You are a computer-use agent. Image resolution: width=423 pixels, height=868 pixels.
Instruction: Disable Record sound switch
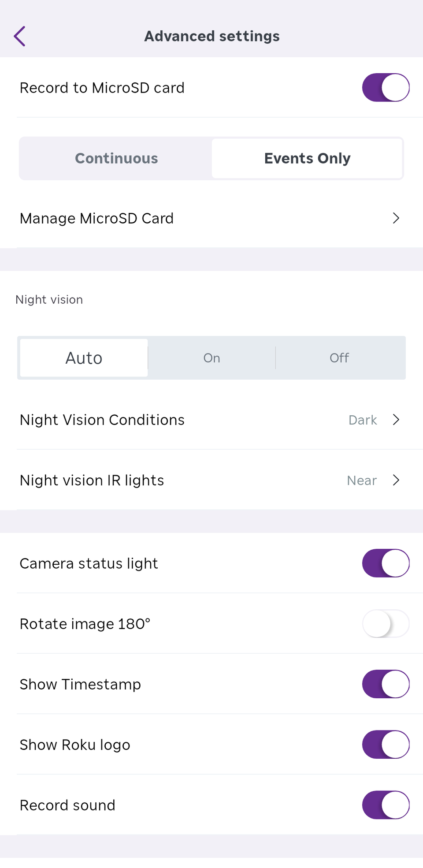386,805
